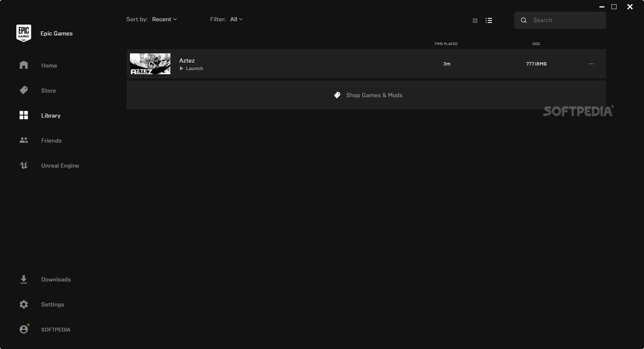Click the Aztez game title
644x349 pixels.
coord(187,60)
